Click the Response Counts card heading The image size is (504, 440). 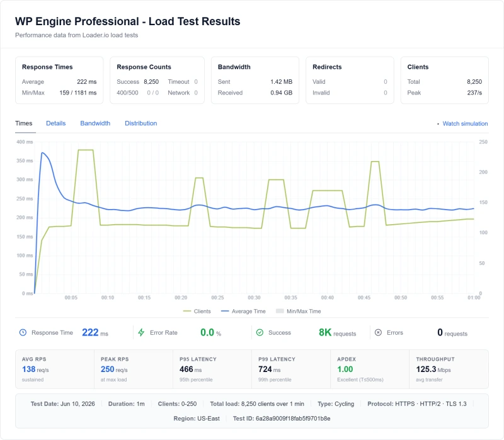(x=144, y=67)
